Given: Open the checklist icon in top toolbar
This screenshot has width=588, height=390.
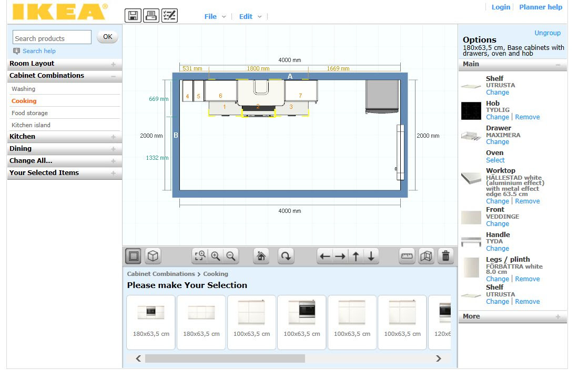Looking at the screenshot, I should [169, 15].
